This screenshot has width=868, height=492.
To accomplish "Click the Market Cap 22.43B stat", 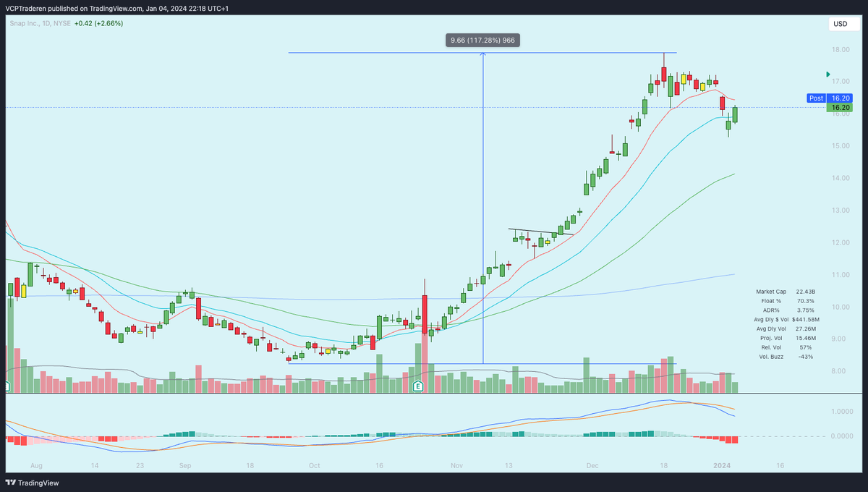I will click(786, 292).
